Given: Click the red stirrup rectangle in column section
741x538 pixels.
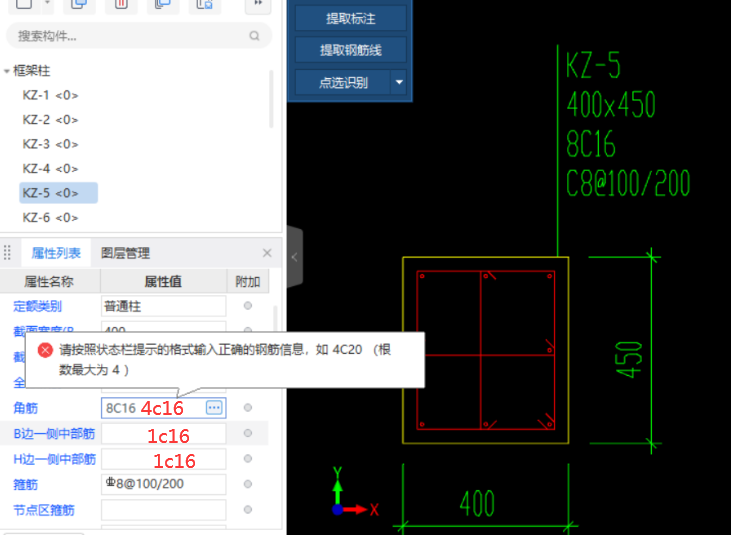Looking at the screenshot, I should pyautogui.click(x=485, y=350).
